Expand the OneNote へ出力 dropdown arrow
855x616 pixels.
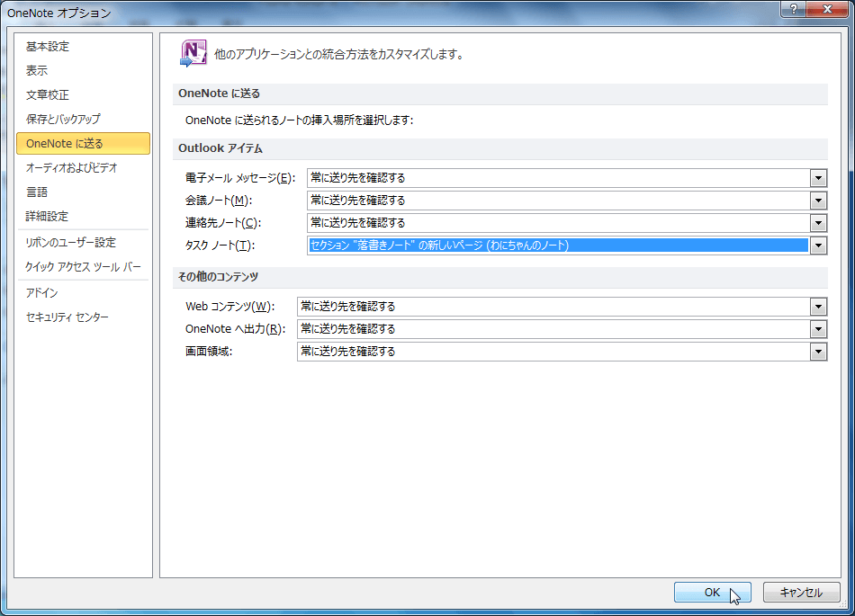pos(818,329)
